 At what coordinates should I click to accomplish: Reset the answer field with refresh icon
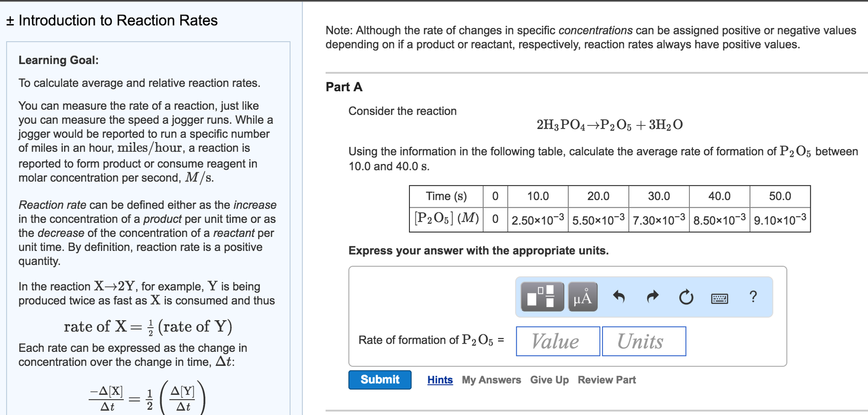tap(686, 297)
